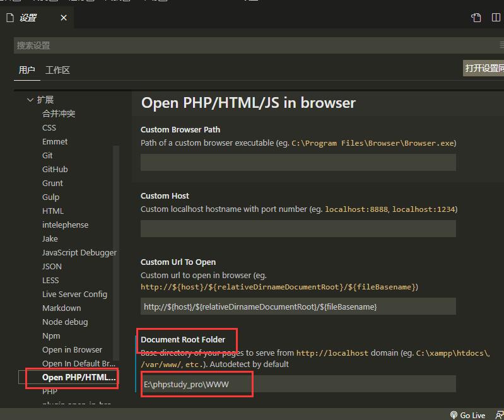Select Npm in extensions list
The image size is (504, 420).
[x=51, y=335]
